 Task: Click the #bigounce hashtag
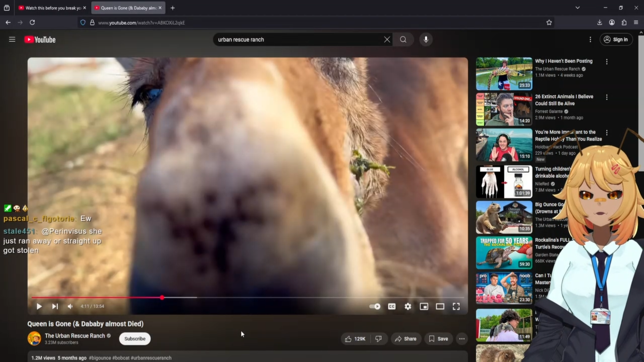point(100,358)
